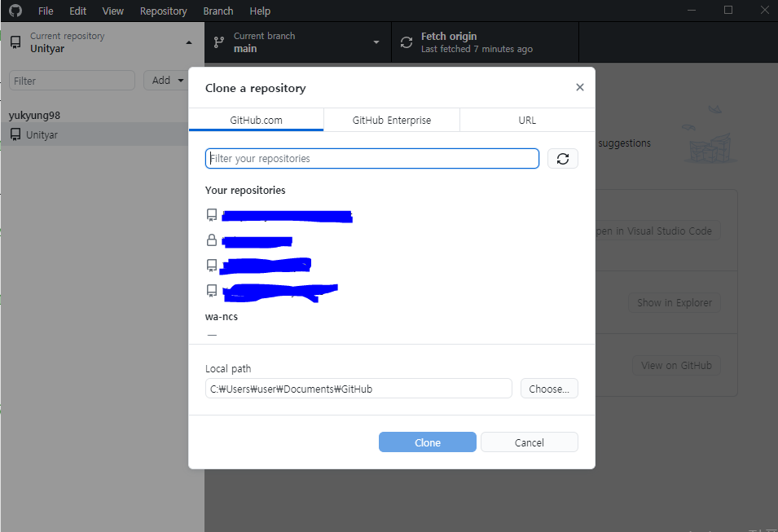Viewport: 778px width, 532px height.
Task: Click Fetch origin sync icon
Action: point(407,42)
